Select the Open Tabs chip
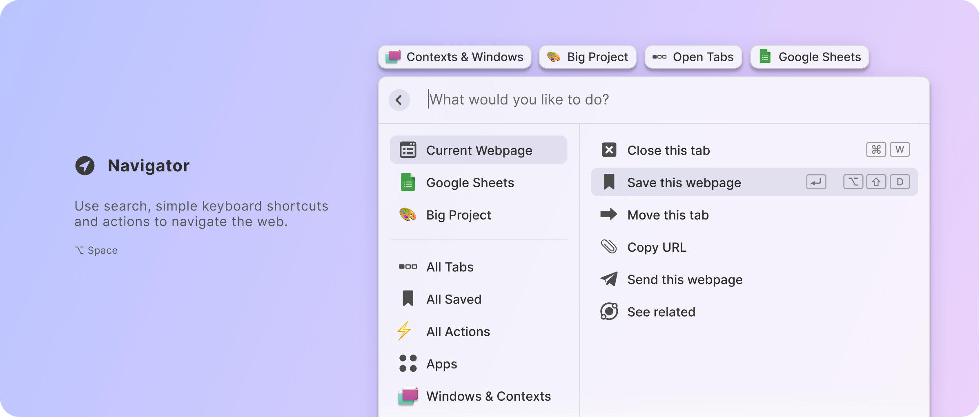This screenshot has width=980, height=417. point(693,57)
